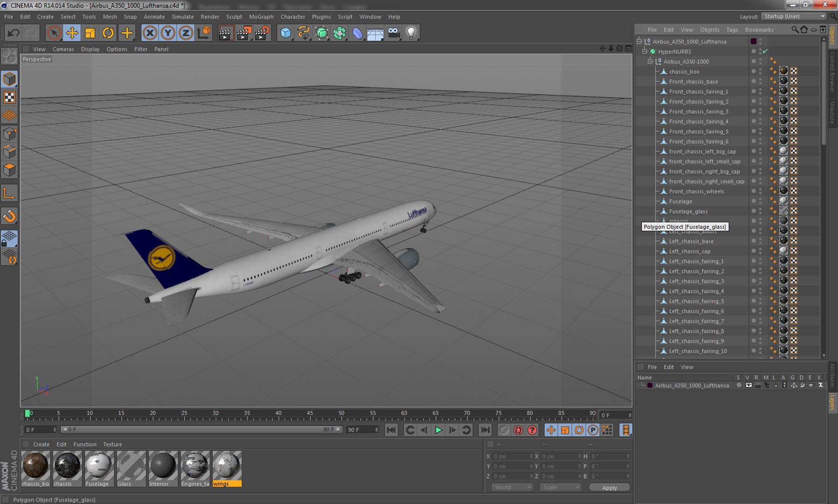
Task: Select the wings material thumbnail
Action: pos(227,465)
